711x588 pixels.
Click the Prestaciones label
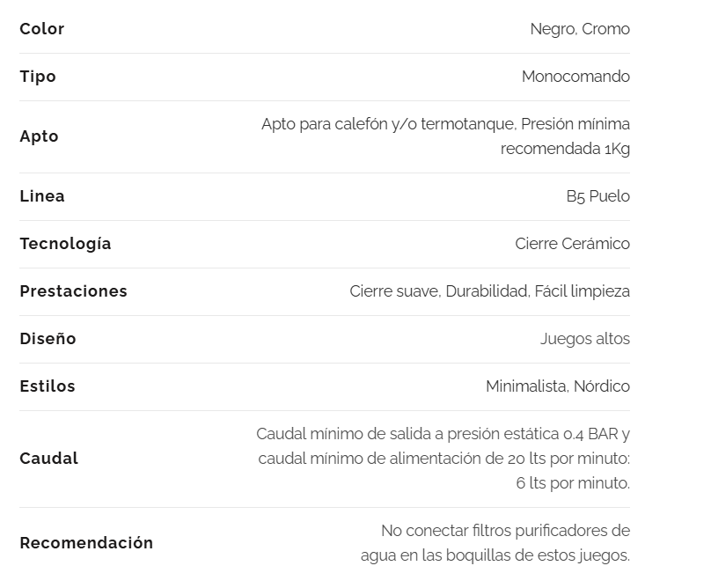[73, 291]
